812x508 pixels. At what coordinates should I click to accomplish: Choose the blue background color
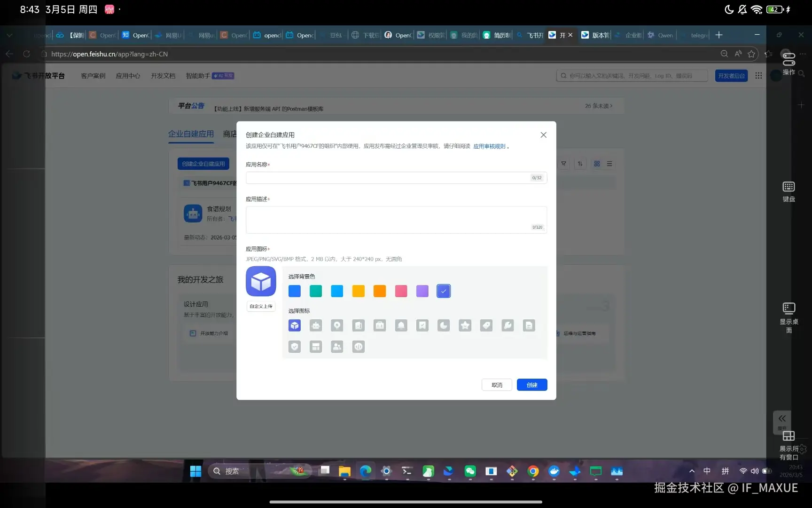[x=295, y=291]
